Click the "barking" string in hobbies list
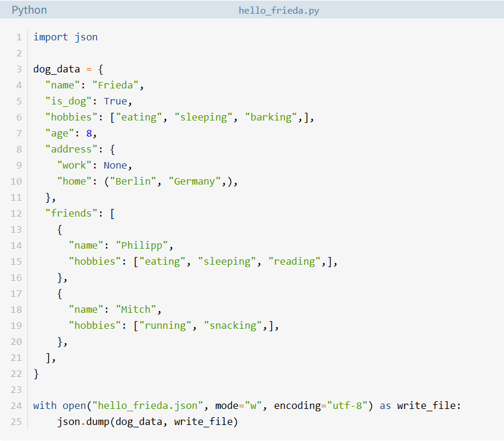 click(271, 118)
